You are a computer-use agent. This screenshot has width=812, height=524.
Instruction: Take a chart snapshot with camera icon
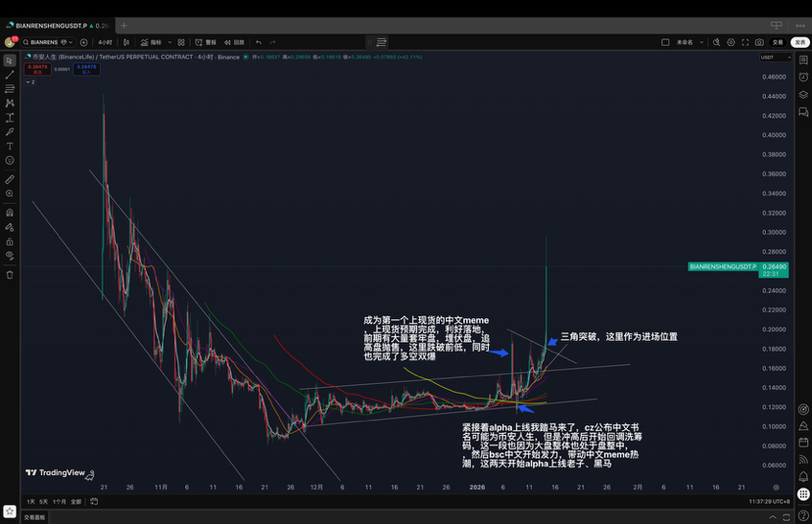point(759,42)
